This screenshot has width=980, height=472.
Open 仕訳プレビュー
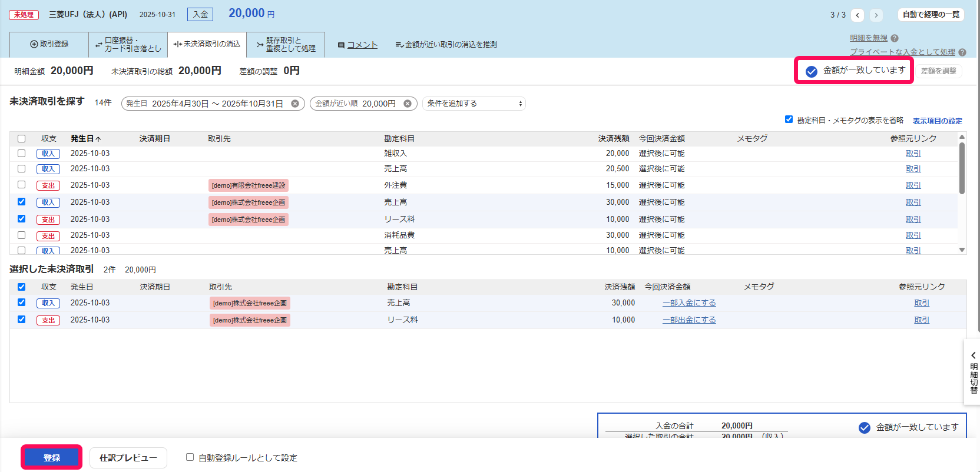(x=128, y=458)
